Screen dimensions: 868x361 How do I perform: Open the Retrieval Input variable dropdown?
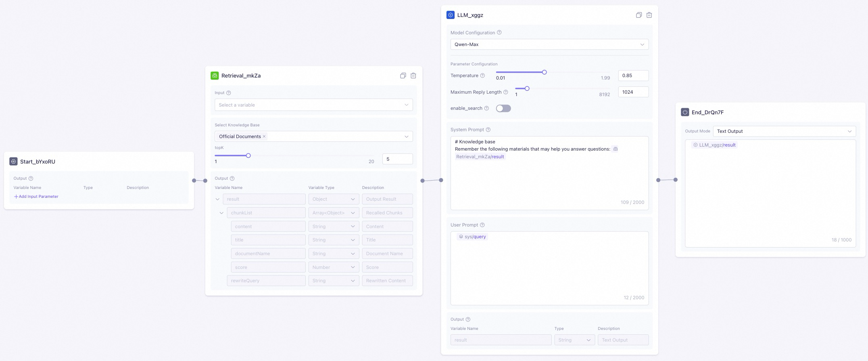(314, 105)
